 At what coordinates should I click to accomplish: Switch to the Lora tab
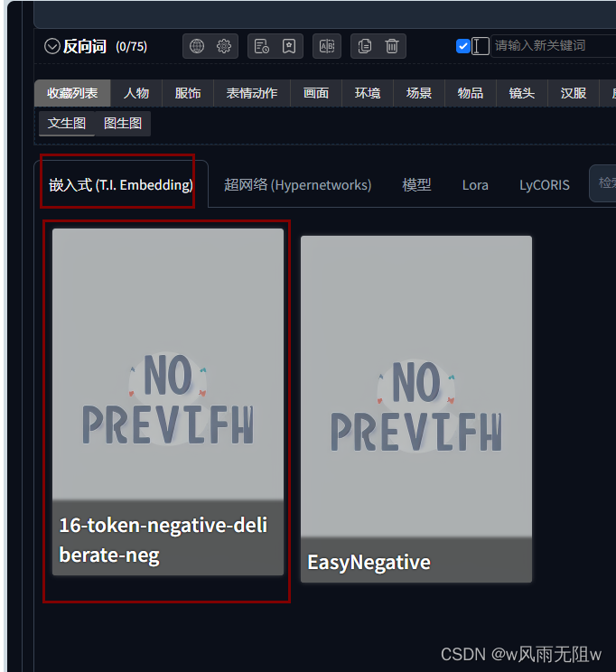(475, 185)
